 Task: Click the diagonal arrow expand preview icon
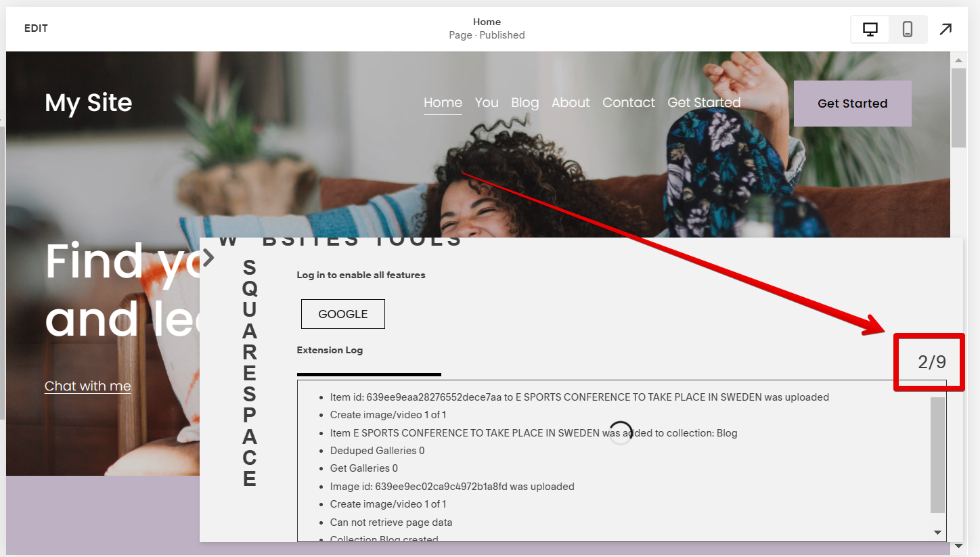point(945,29)
